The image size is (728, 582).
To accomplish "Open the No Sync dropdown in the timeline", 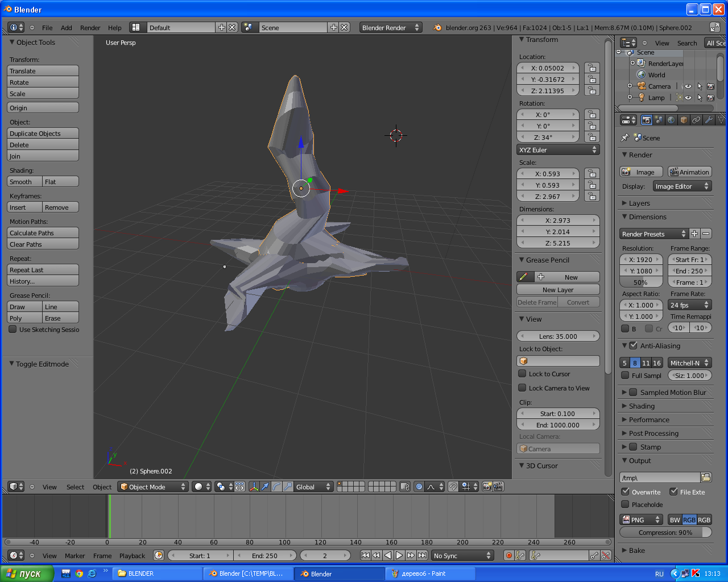I will point(462,556).
